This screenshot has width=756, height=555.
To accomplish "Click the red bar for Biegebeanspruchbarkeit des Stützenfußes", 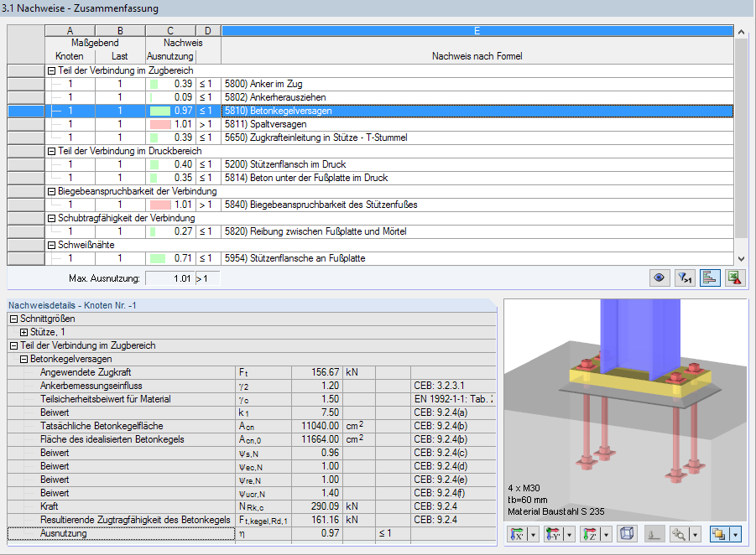I will [160, 205].
